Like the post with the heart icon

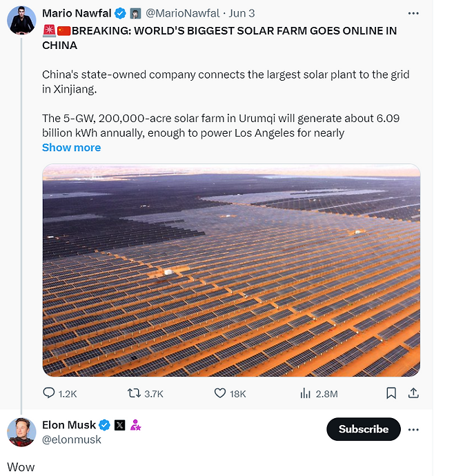coord(220,393)
